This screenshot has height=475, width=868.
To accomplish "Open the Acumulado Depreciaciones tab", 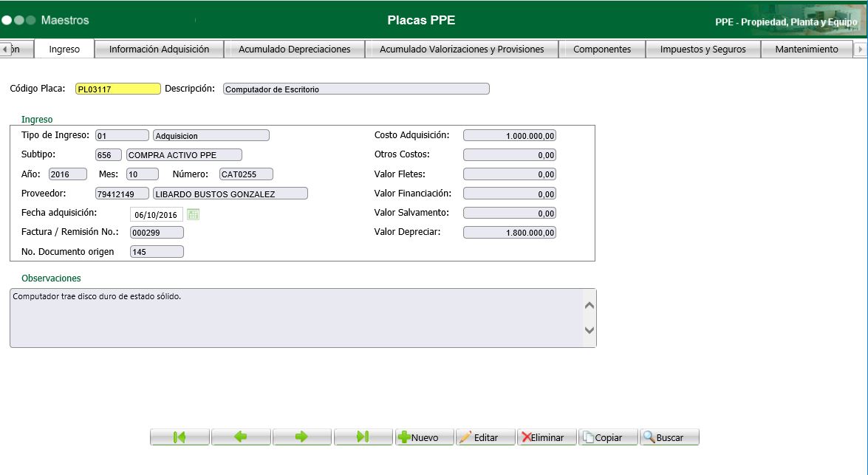I will 295,49.
